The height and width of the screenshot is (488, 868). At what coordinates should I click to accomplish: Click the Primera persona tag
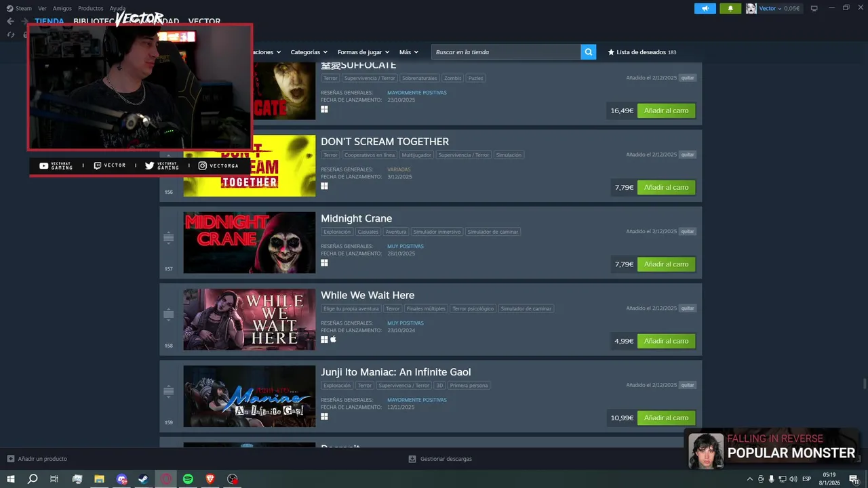click(x=469, y=386)
